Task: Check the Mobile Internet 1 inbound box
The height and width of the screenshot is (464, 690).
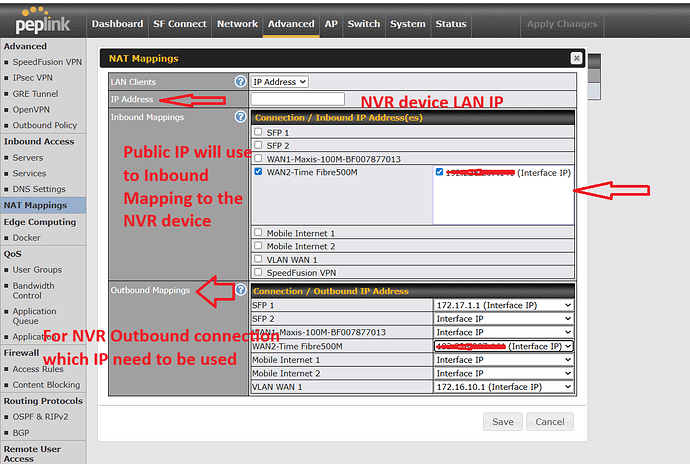Action: tap(259, 232)
